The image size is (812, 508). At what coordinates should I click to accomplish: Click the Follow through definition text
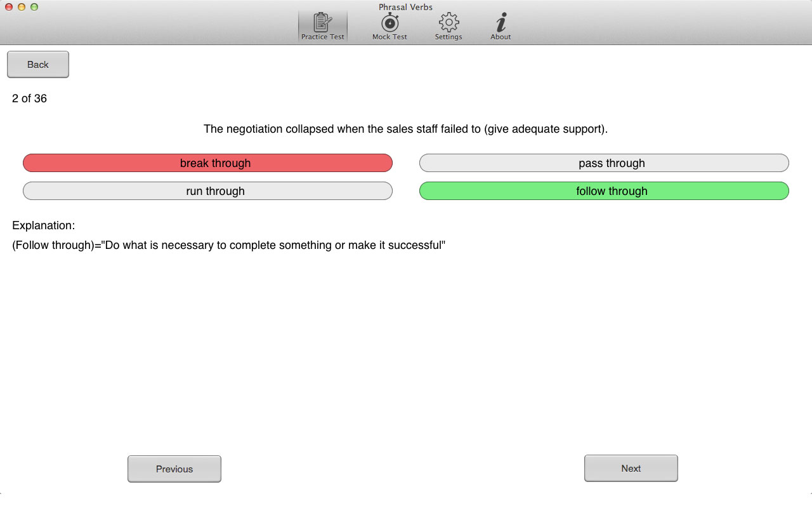point(228,245)
